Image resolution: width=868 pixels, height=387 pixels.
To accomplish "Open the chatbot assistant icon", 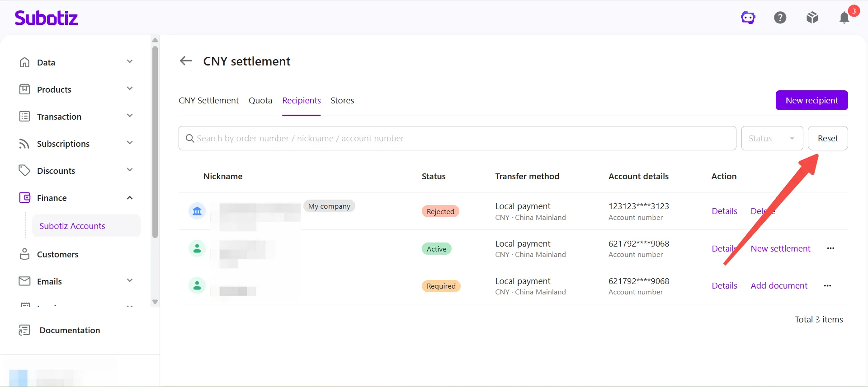I will (748, 18).
